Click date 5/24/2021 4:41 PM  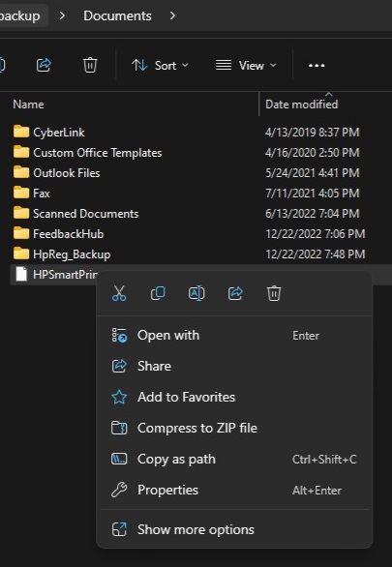pos(313,173)
